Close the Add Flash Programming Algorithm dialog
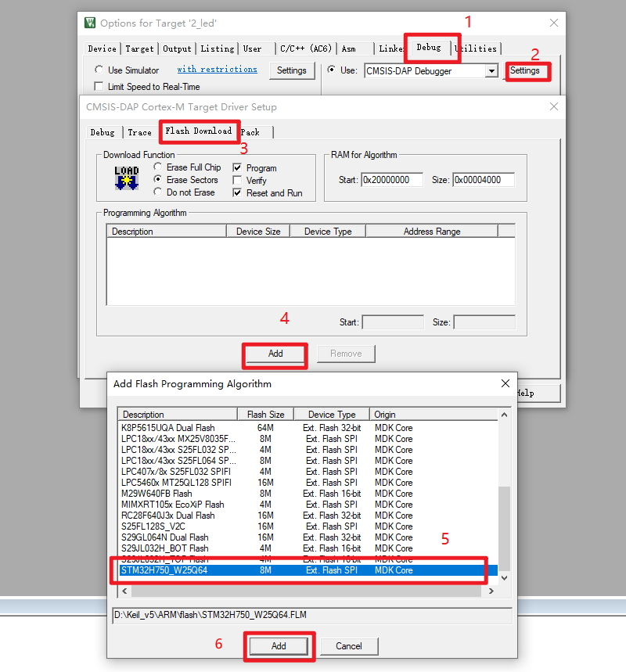This screenshot has height=672, width=626. pyautogui.click(x=505, y=383)
